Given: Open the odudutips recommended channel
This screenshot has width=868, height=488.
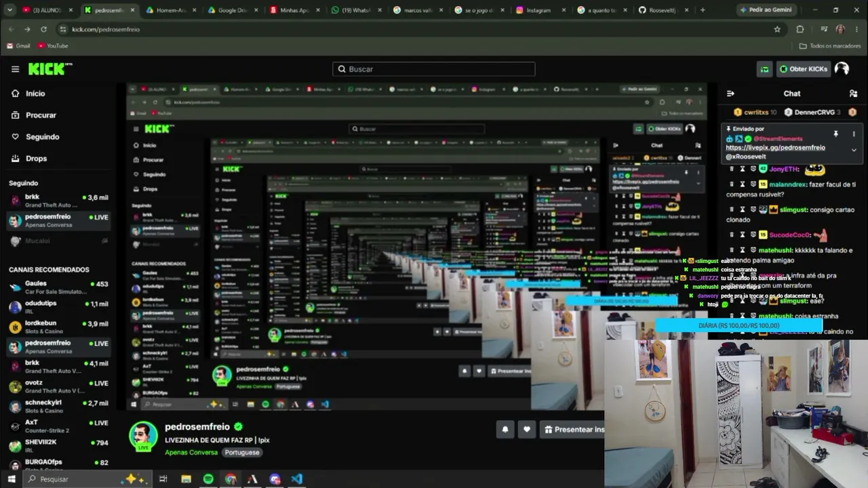Looking at the screenshot, I should (58, 307).
